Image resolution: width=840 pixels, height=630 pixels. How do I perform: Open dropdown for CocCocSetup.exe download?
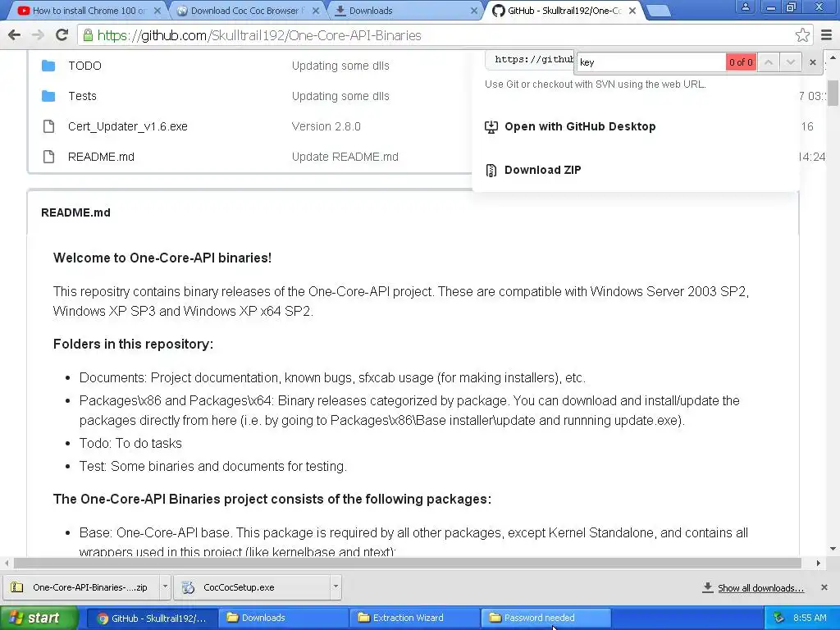click(336, 587)
